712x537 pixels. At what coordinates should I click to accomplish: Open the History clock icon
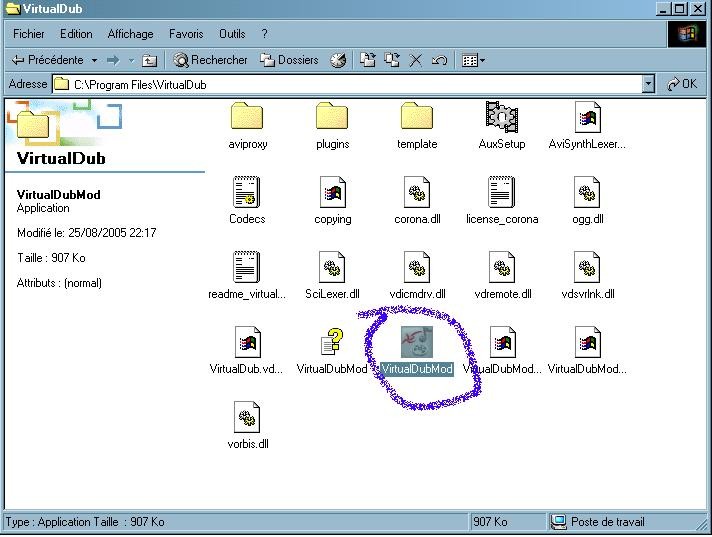[x=338, y=60]
